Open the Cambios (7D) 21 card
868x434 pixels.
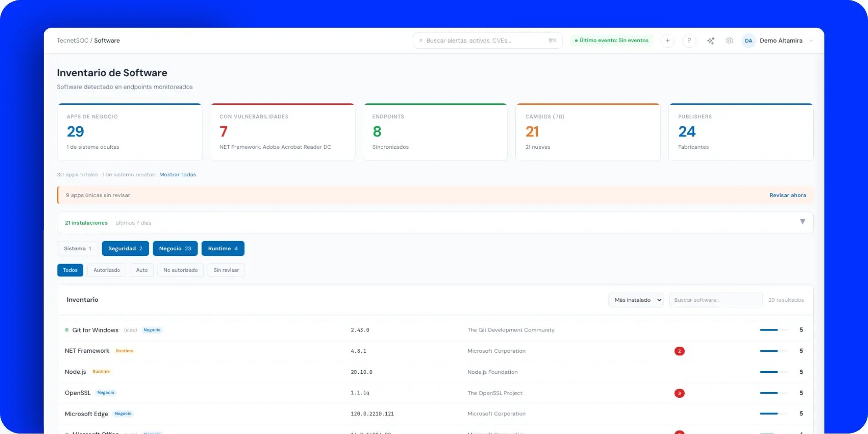point(588,132)
